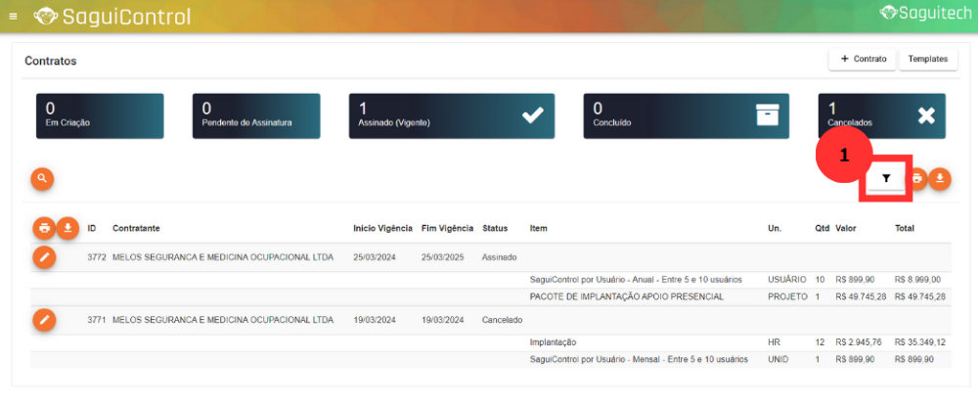Select the Assinado (Vigente) status card
Viewport: 980px width, 406px height.
tap(452, 115)
